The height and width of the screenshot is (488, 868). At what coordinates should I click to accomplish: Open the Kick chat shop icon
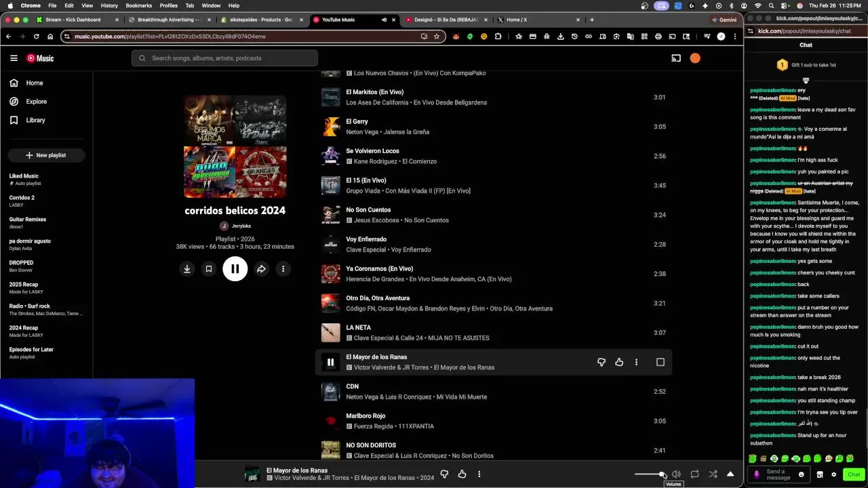[x=819, y=474]
